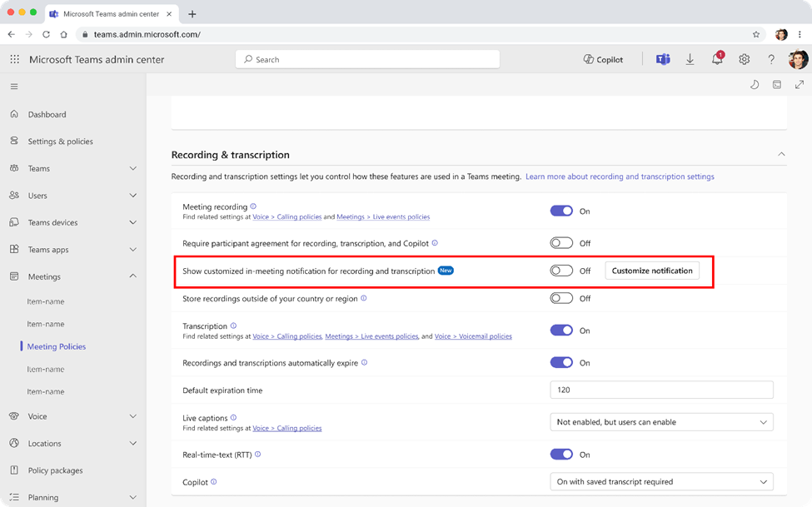
Task: Turn off the Meeting recording toggle
Action: pos(561,211)
